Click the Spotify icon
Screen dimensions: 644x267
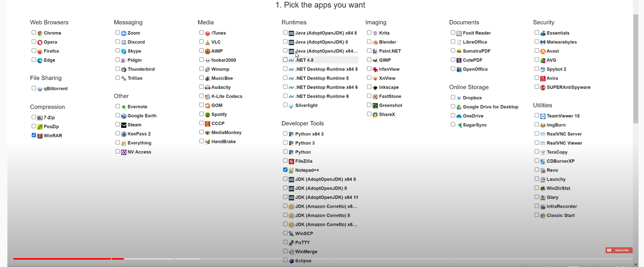(x=208, y=114)
